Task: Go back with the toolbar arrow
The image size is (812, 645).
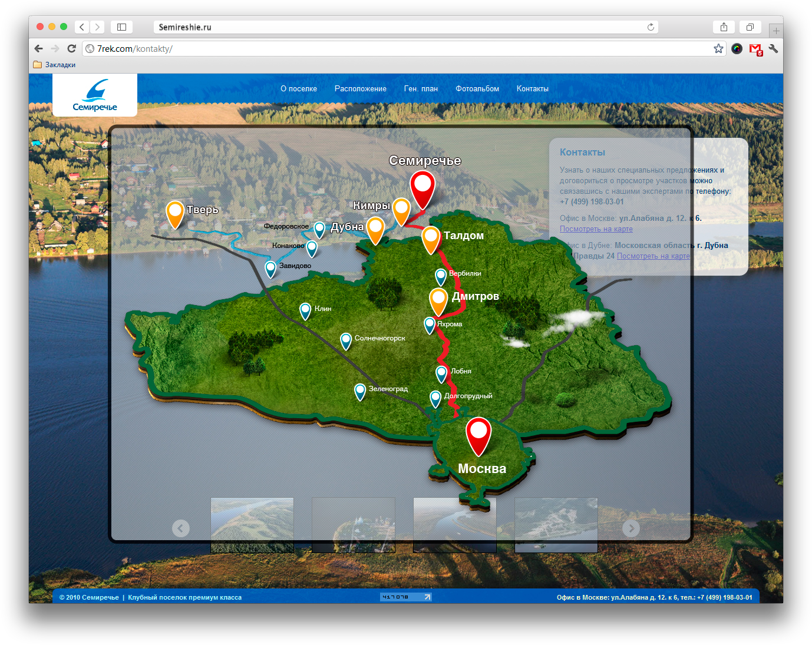Action: tap(39, 49)
